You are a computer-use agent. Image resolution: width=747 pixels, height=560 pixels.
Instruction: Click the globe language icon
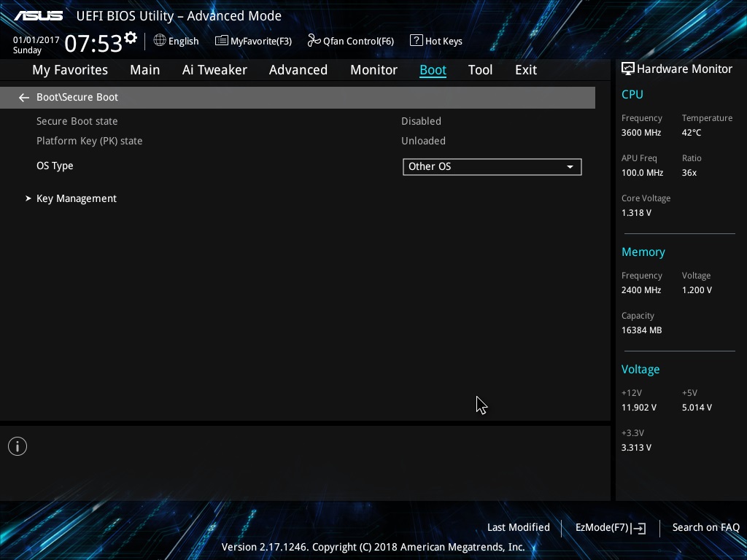point(160,41)
